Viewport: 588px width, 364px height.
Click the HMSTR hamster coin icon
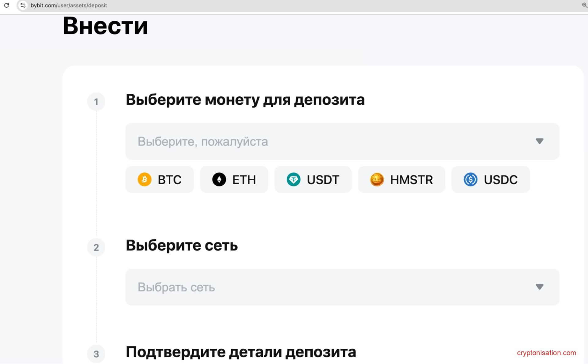click(x=377, y=179)
